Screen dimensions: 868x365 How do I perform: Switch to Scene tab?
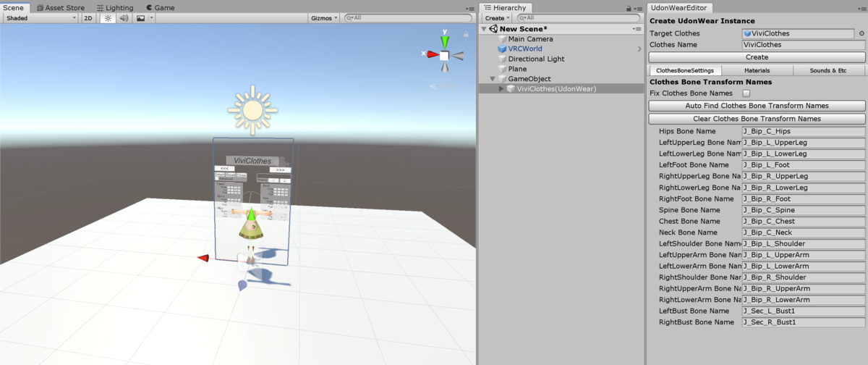coord(14,7)
